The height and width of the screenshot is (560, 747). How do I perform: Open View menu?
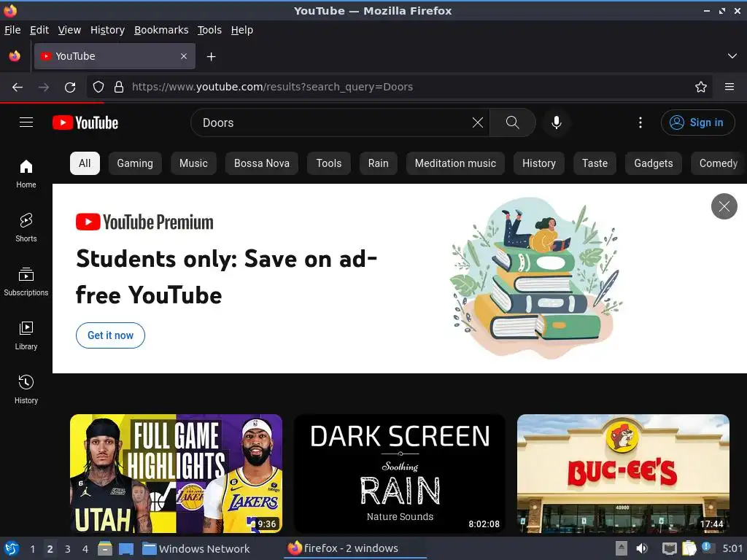click(69, 30)
